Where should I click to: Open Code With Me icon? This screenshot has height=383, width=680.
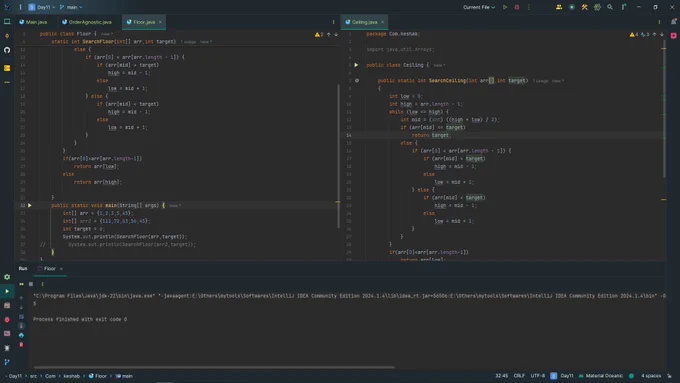click(559, 7)
